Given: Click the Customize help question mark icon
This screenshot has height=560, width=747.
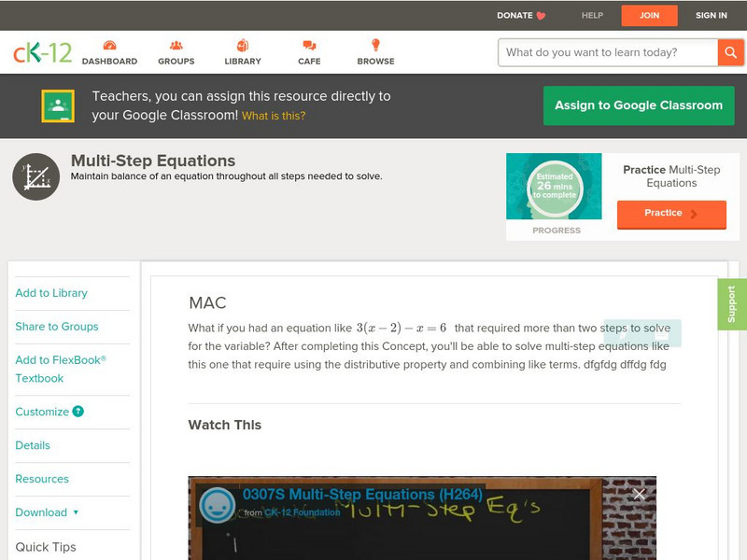Looking at the screenshot, I should (x=78, y=412).
